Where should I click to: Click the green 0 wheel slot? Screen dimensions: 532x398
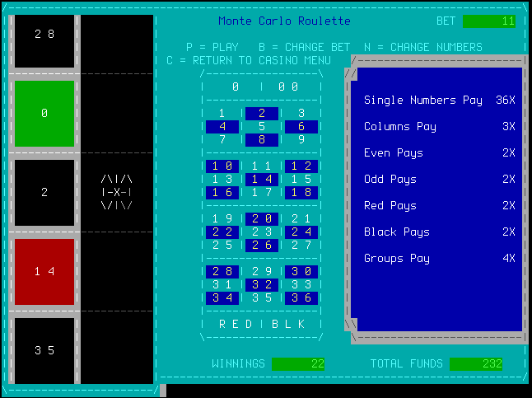tap(44, 114)
